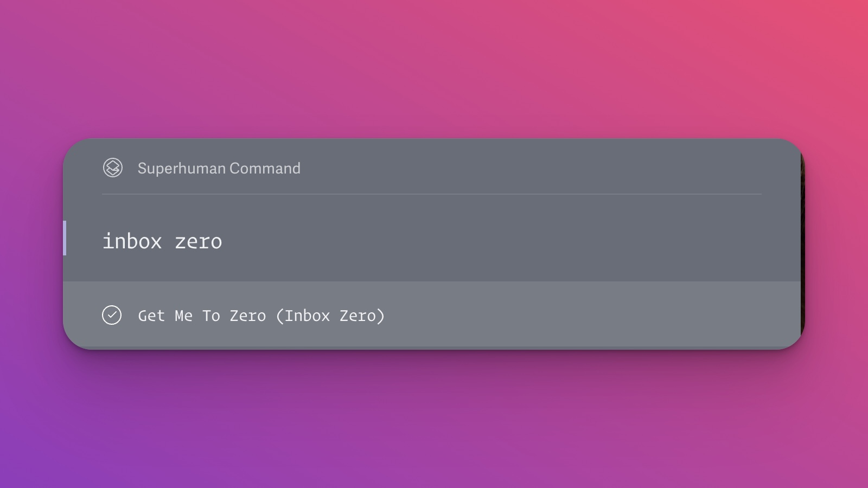
Task: Click the layered-envelope glyph in the palette header
Action: 113,168
